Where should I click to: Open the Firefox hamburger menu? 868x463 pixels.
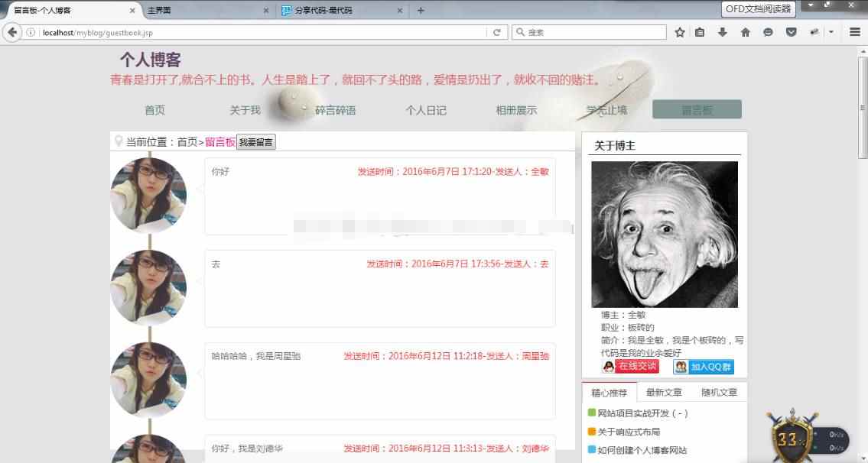pyautogui.click(x=855, y=32)
